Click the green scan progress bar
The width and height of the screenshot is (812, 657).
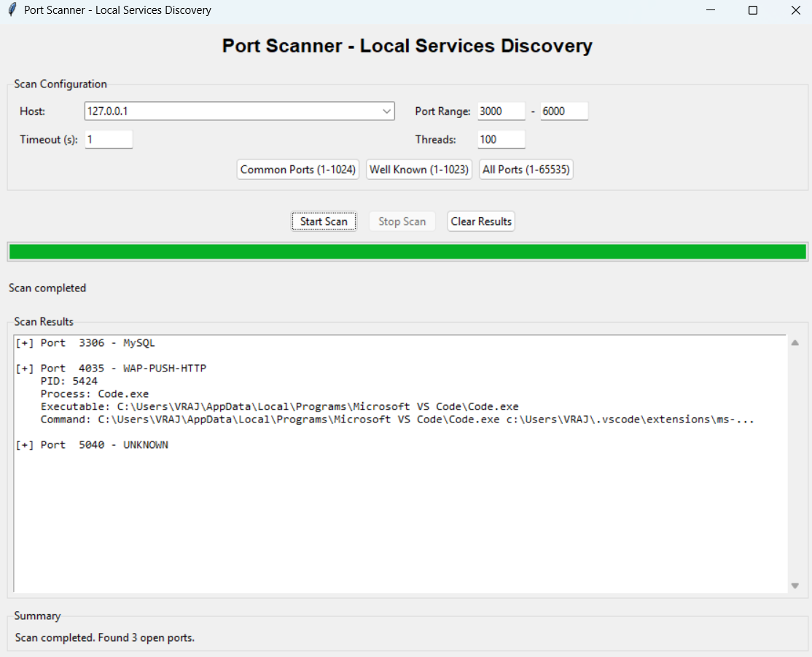pyautogui.click(x=406, y=251)
